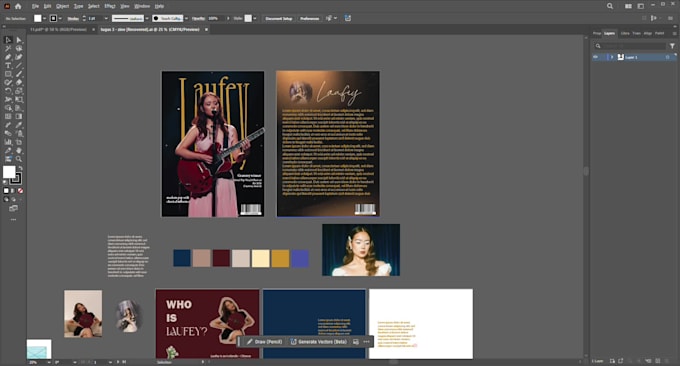Image resolution: width=680 pixels, height=366 pixels.
Task: Select the Shape Builder tool
Action: 8,108
